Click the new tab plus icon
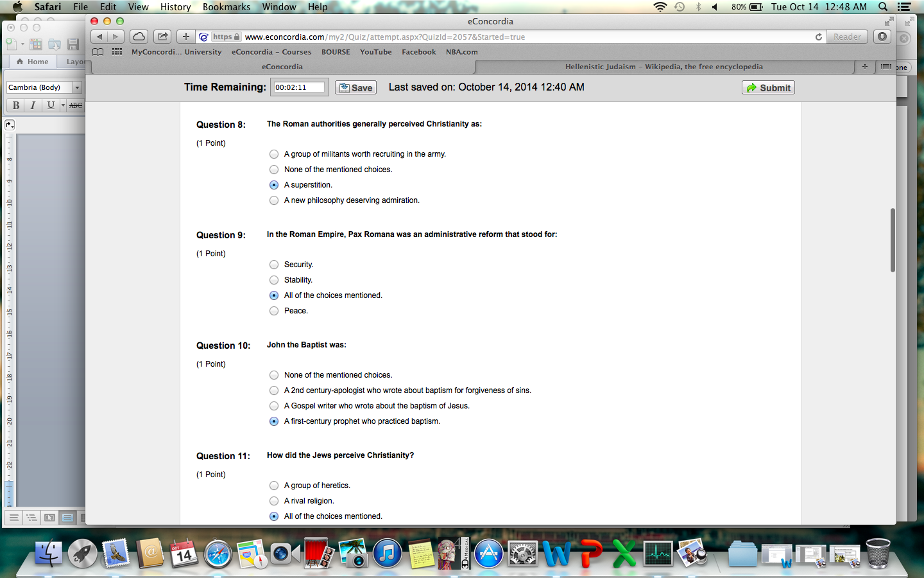 864,67
